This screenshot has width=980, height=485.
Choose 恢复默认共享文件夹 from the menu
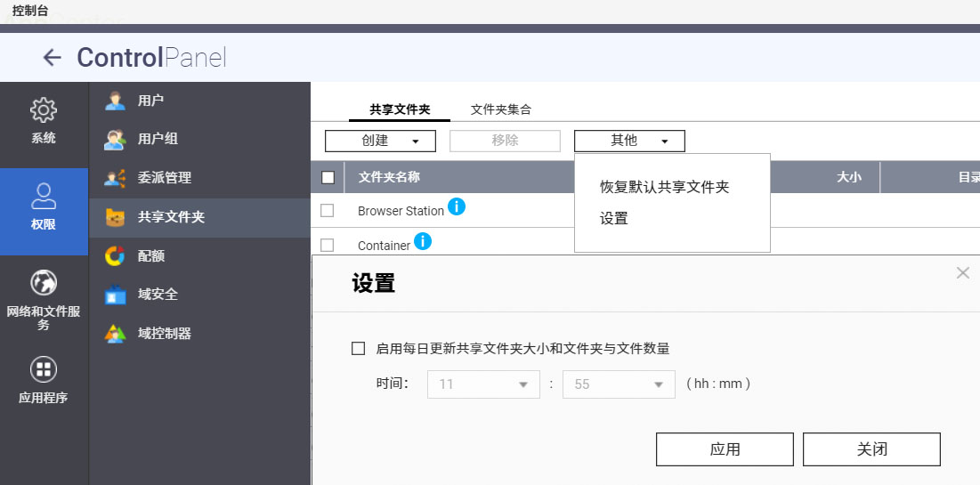pos(664,188)
